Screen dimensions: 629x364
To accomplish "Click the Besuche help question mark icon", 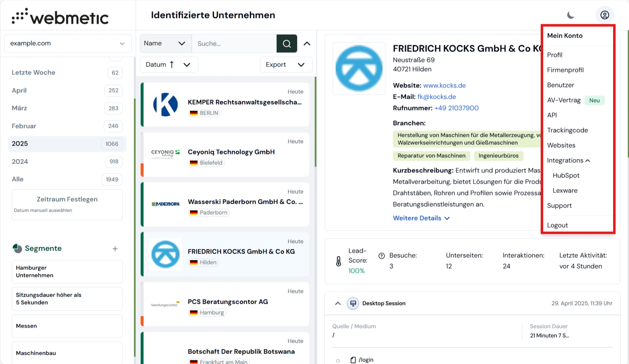I will click(x=382, y=256).
